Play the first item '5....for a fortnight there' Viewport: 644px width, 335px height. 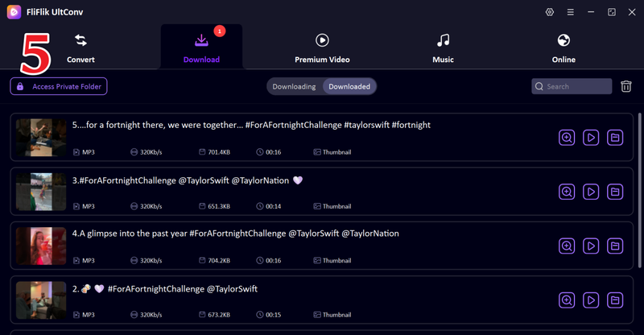point(591,138)
